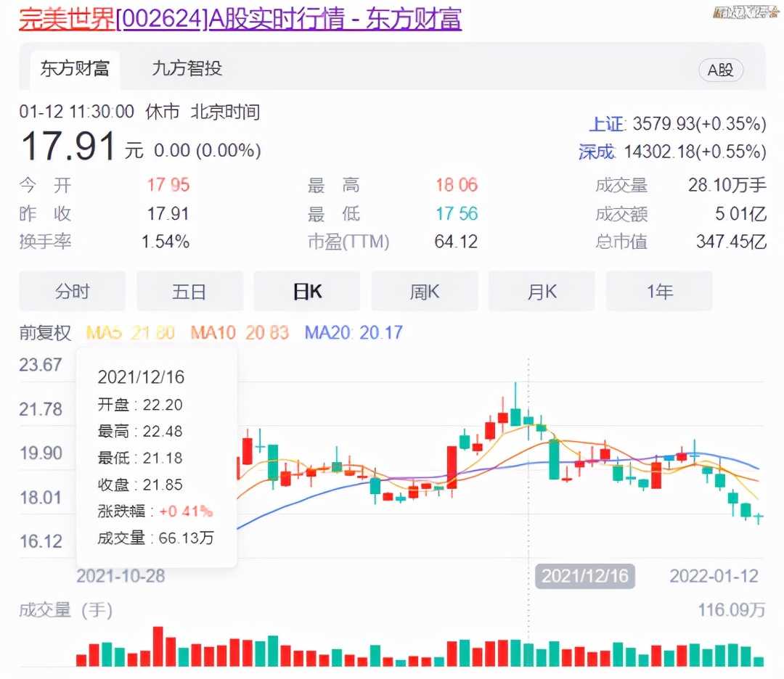Click the 116.09万 volume scale label
The height and width of the screenshot is (679, 784).
(732, 610)
